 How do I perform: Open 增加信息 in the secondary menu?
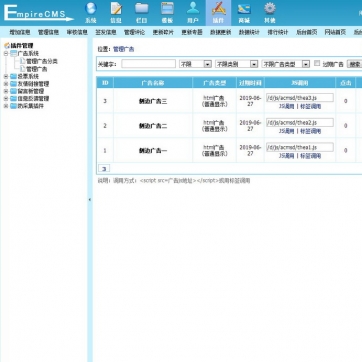[x=20, y=32]
